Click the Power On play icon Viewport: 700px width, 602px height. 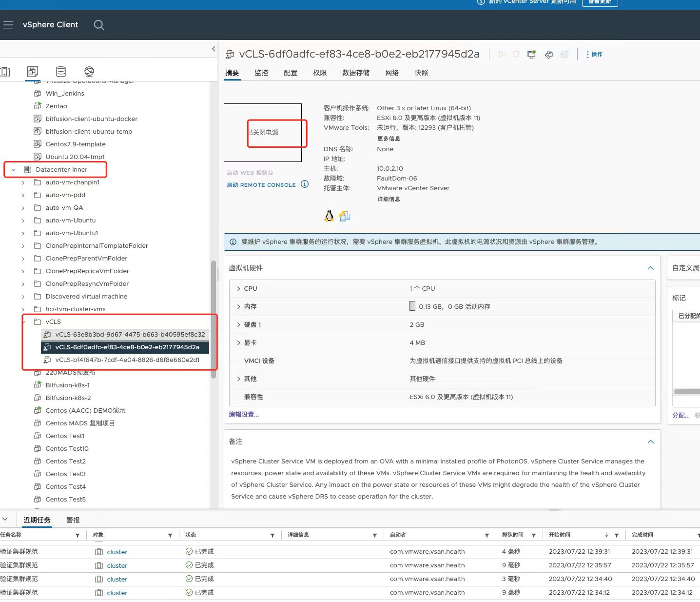[x=502, y=54]
